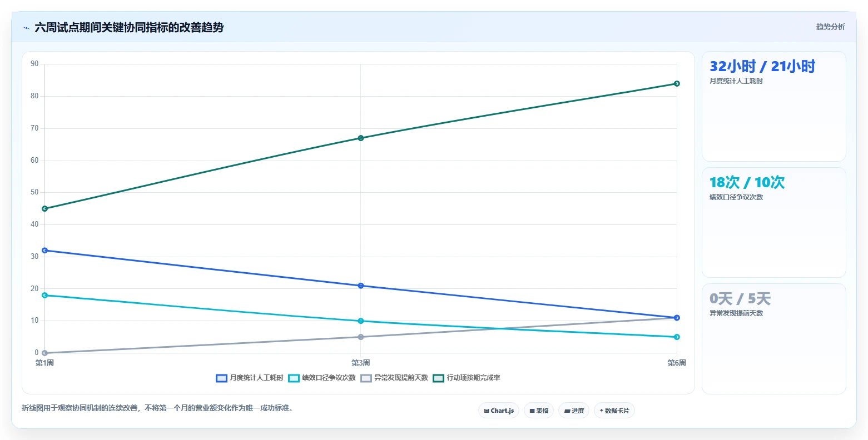This screenshot has width=868, height=440.
Task: Click the 月度统计人工耗时 point at 第3周
Action: (361, 286)
